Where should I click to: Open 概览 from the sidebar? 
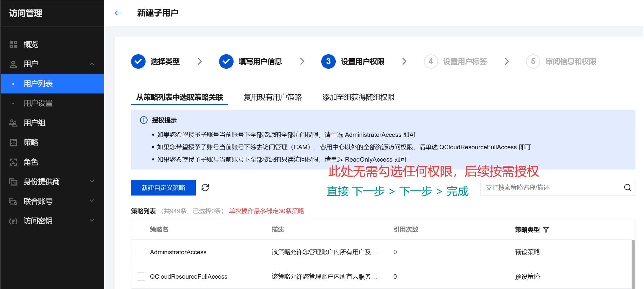tap(31, 44)
